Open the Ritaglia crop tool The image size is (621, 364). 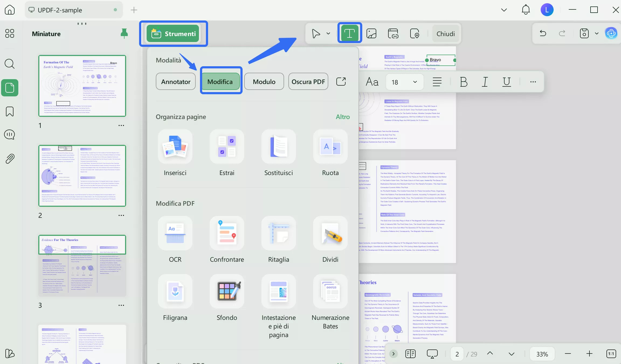[x=278, y=233]
